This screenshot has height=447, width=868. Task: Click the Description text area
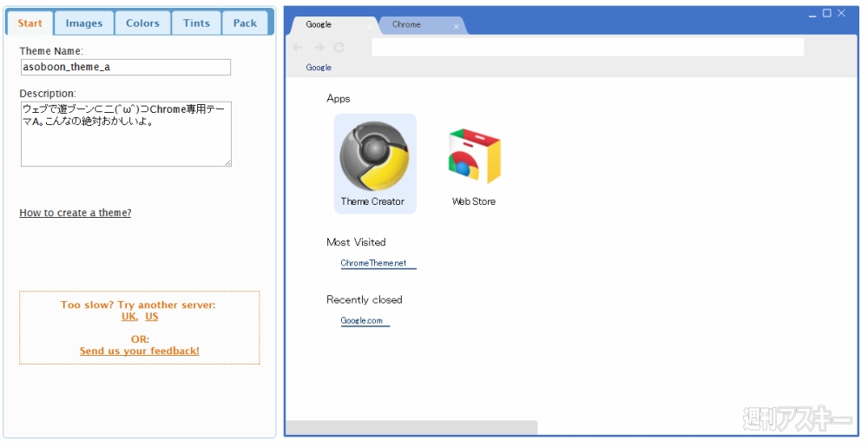click(126, 134)
